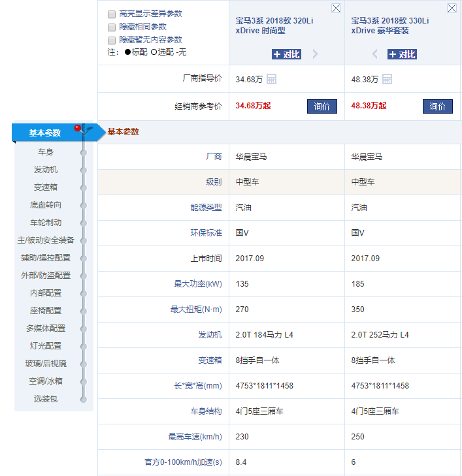Screen dimensions: 462x476
Task: Open 车轮制动 section
Action: 46,222
